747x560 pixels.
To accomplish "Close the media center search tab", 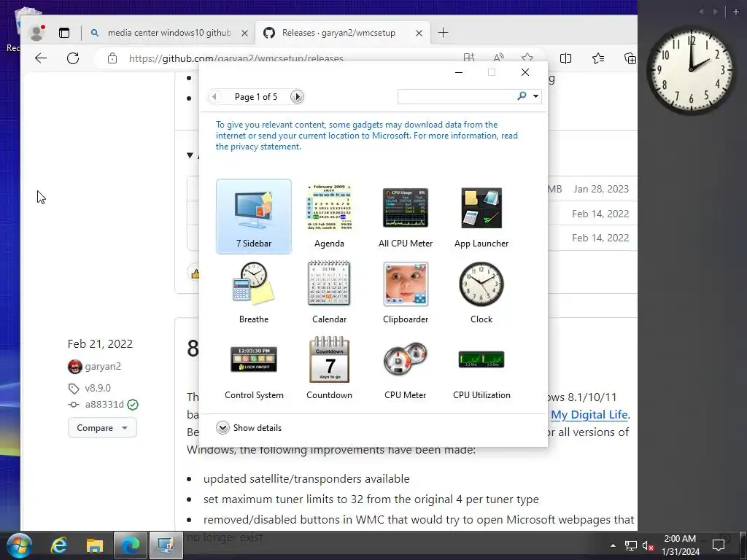I will click(244, 33).
